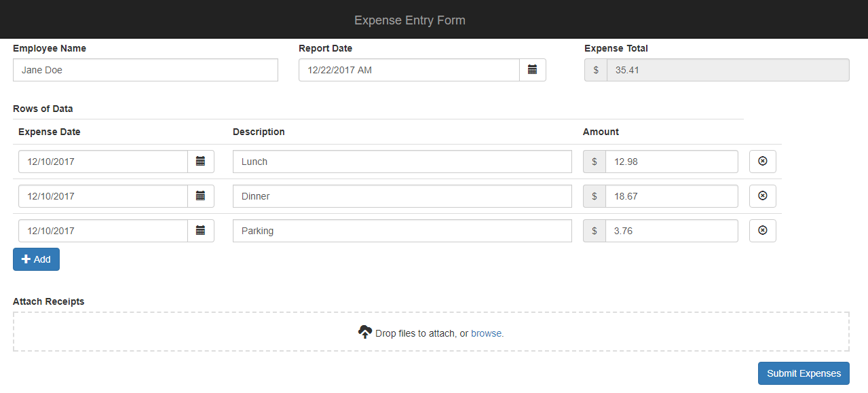Open calendar for the Parking expense date
The image size is (868, 393).
[200, 231]
